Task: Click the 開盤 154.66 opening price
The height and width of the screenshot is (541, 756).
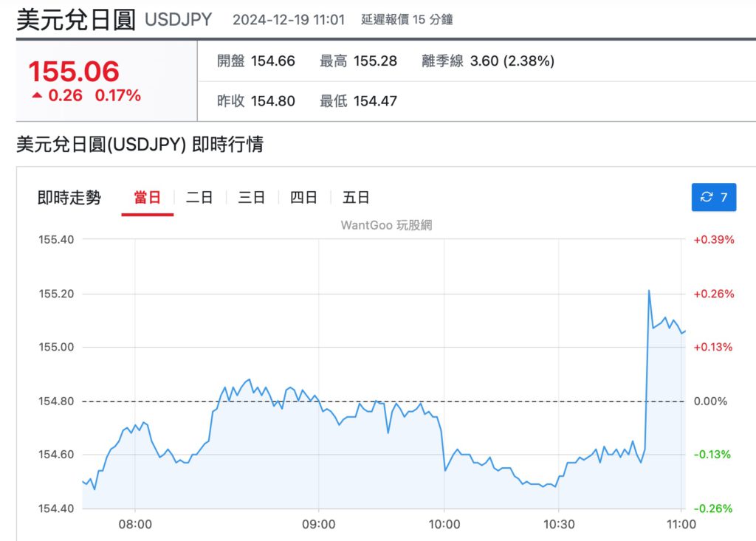Action: tap(255, 61)
